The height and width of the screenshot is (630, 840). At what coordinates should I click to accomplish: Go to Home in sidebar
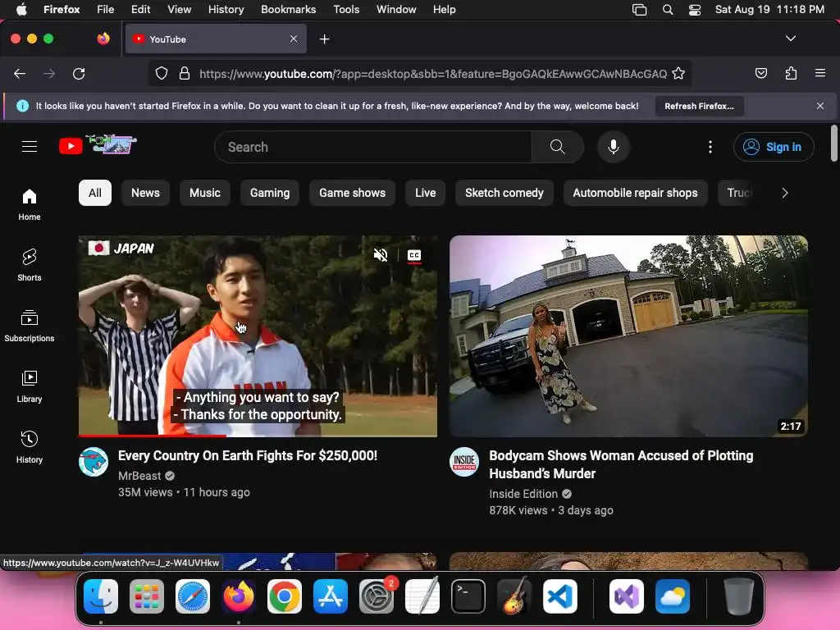30,204
